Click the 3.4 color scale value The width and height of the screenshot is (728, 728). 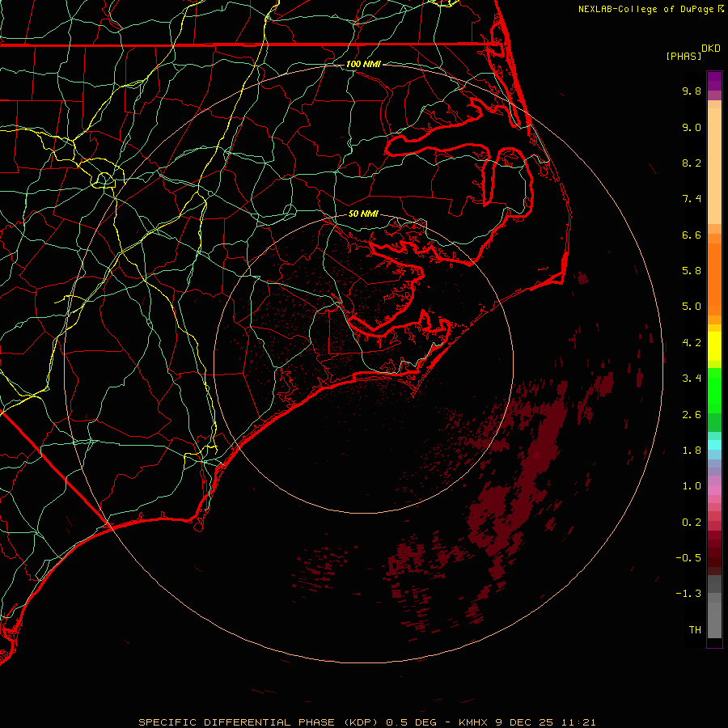tap(692, 379)
